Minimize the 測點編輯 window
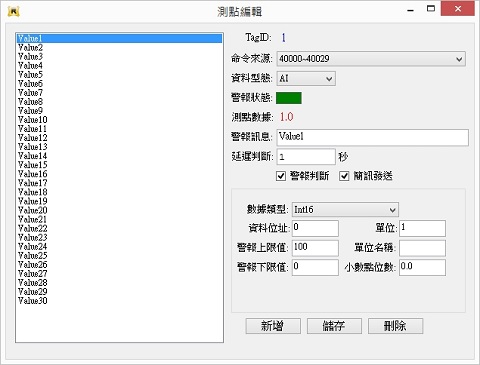 click(x=411, y=9)
